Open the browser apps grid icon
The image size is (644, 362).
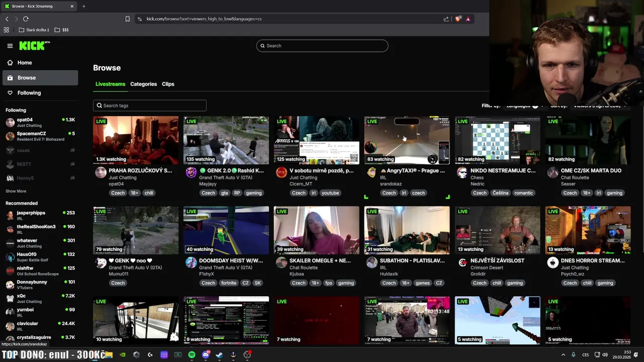[x=7, y=30]
